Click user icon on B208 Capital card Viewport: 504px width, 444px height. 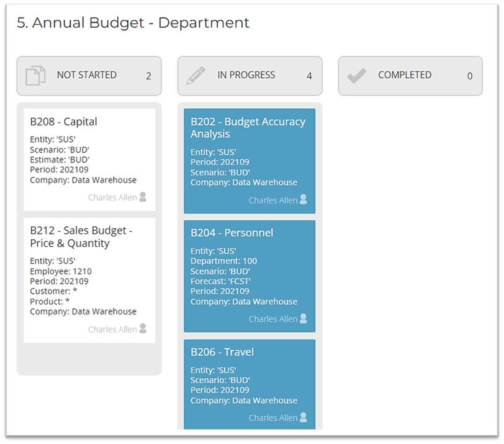(143, 197)
